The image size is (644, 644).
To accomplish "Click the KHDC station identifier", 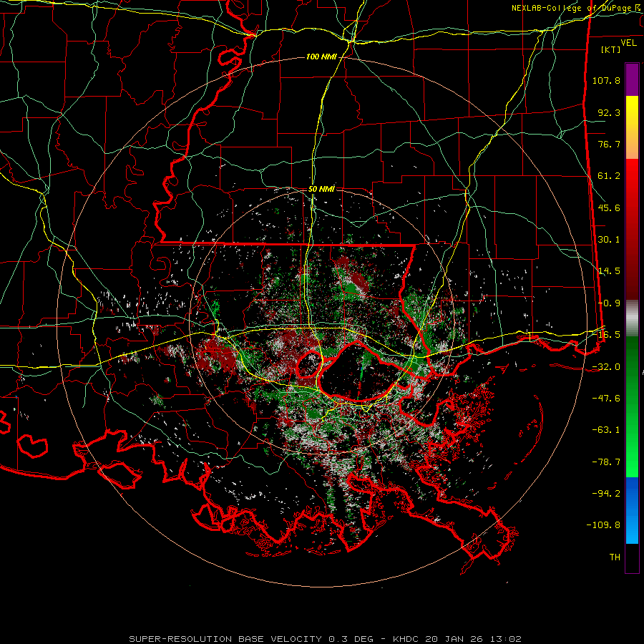I will tap(406, 639).
